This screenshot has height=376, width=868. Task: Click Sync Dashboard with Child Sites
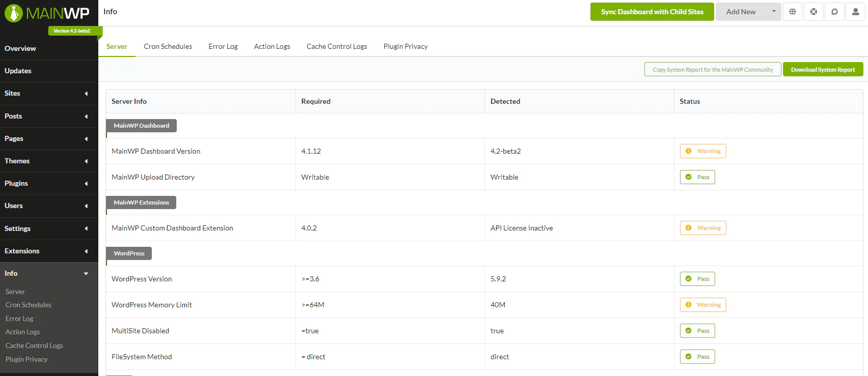click(x=652, y=12)
